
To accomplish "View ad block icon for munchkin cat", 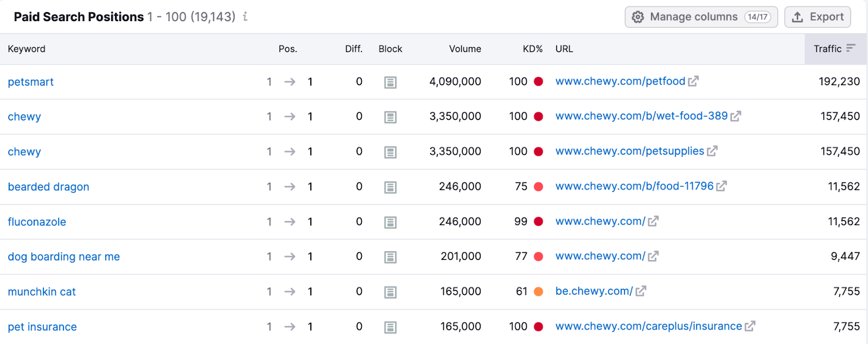I will pos(391,292).
